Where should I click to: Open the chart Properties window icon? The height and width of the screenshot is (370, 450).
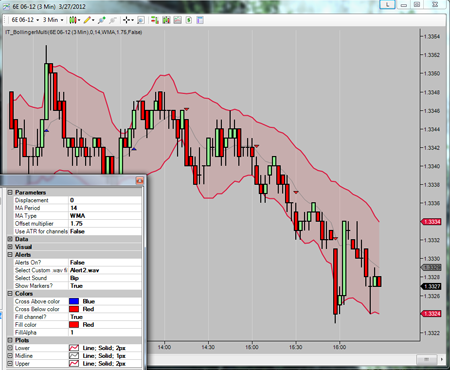[200, 20]
